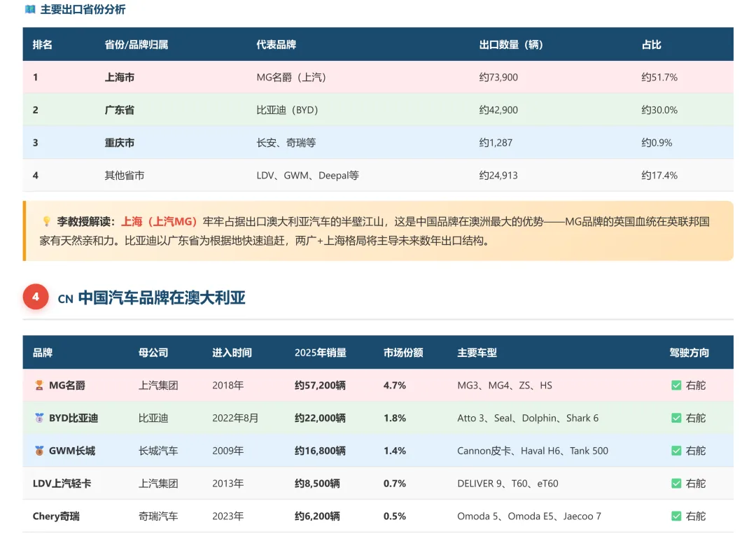Open the 市场份额 column header
Image resolution: width=756 pixels, height=534 pixels.
click(x=402, y=353)
